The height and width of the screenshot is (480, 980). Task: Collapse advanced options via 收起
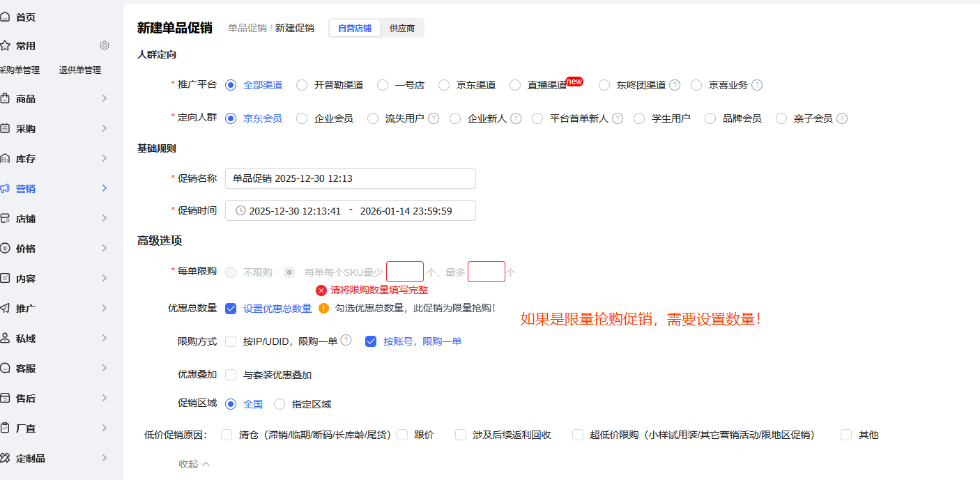(x=194, y=464)
